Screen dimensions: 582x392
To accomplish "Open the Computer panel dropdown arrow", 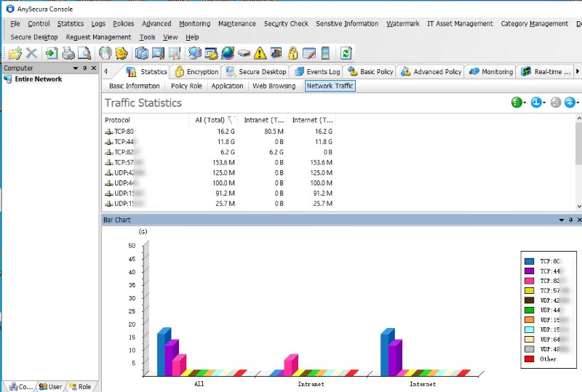I will tap(75, 68).
